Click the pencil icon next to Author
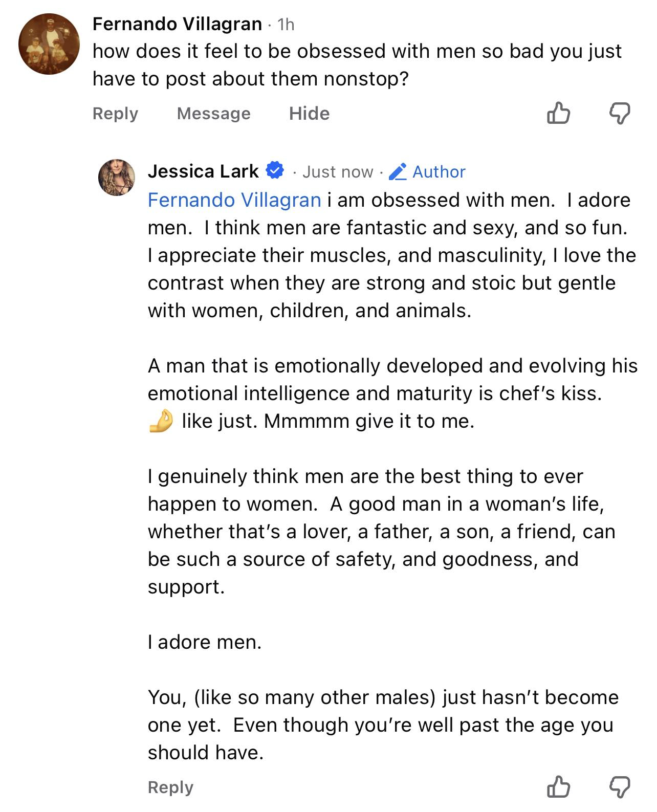This screenshot has height=812, width=657. (398, 172)
